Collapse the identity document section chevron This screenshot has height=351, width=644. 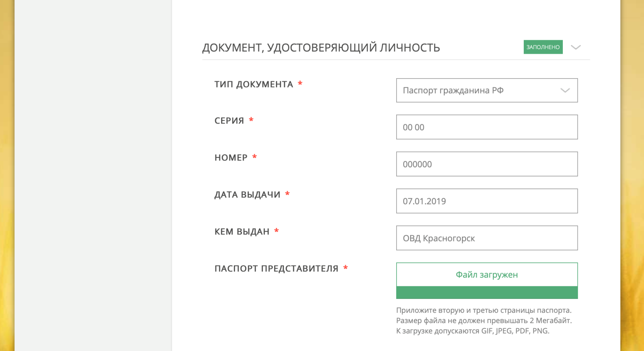point(576,47)
